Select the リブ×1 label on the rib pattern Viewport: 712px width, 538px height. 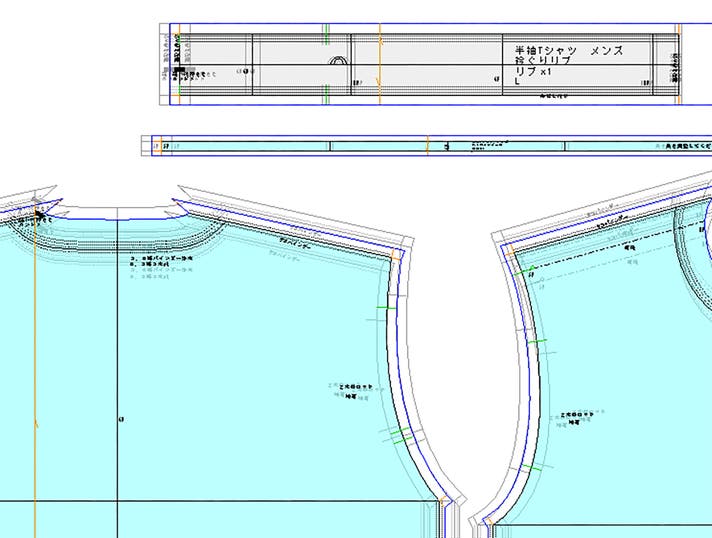(533, 73)
